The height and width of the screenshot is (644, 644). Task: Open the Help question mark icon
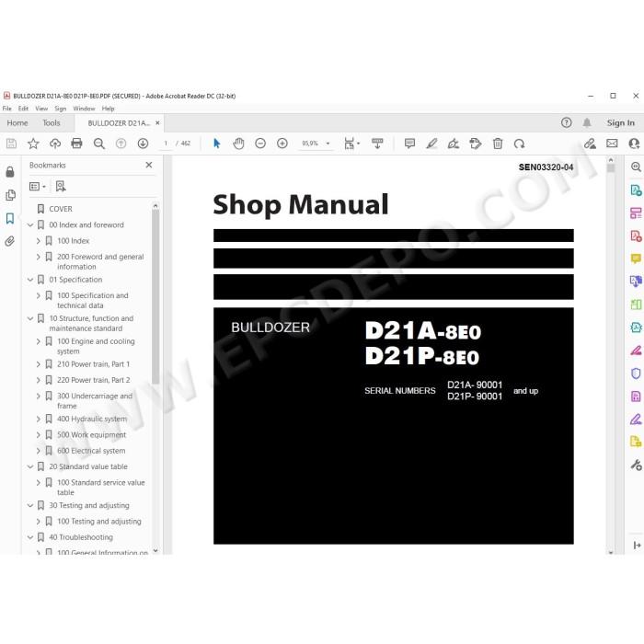pyautogui.click(x=567, y=122)
